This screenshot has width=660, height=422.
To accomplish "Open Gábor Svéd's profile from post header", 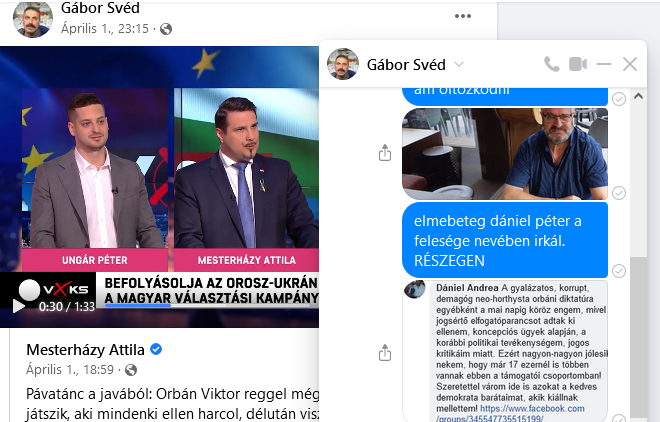I will click(x=100, y=8).
